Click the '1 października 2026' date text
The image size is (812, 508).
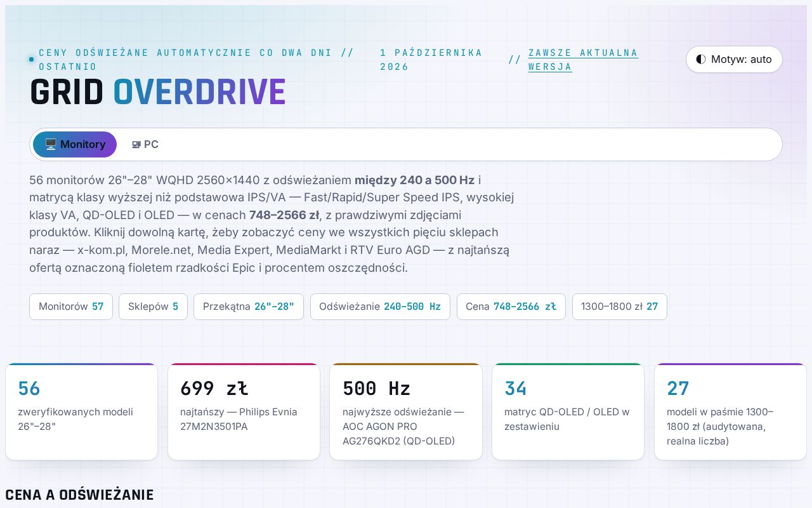click(431, 60)
